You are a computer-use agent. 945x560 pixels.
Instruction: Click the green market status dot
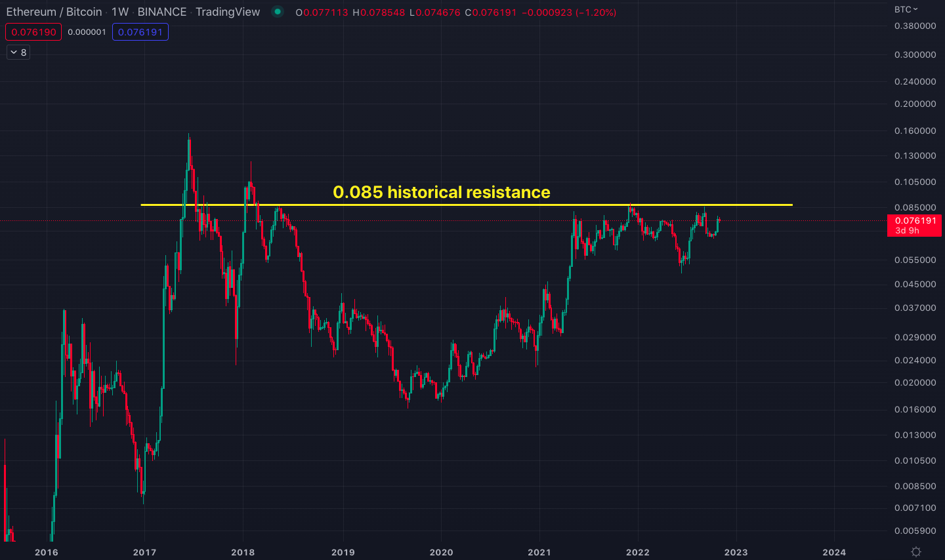tap(278, 12)
